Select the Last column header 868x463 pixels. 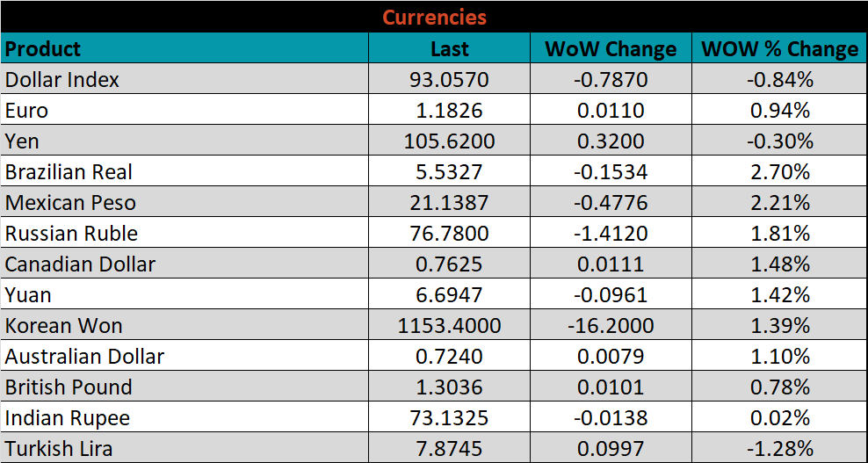tap(449, 48)
